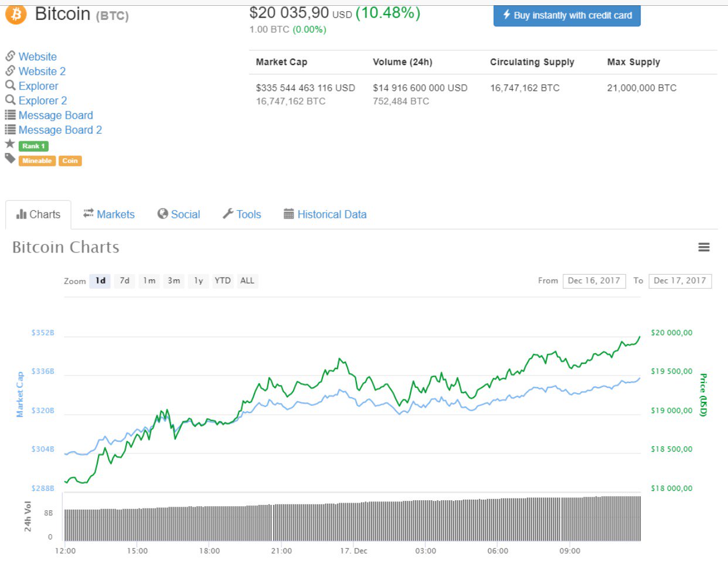The height and width of the screenshot is (584, 728).
Task: Click the To date field Dec 17, 2017
Action: [x=680, y=281]
